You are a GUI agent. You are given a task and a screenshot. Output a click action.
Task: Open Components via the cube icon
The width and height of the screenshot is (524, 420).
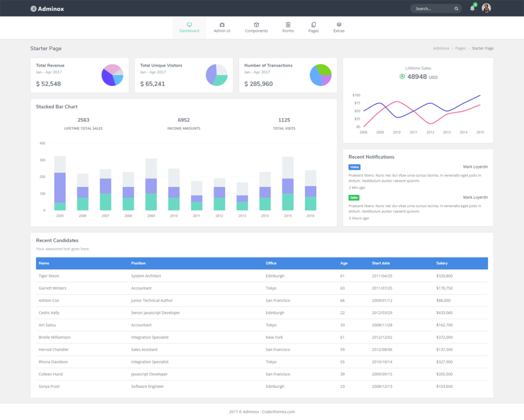(256, 24)
